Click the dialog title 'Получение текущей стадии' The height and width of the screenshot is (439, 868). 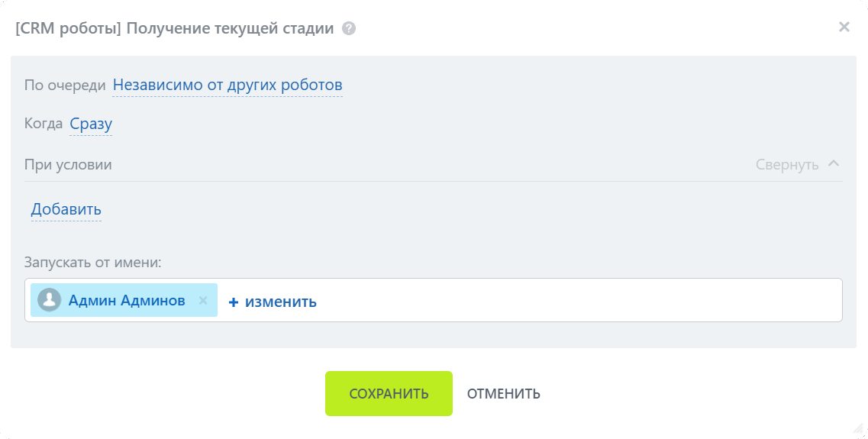coord(229,29)
